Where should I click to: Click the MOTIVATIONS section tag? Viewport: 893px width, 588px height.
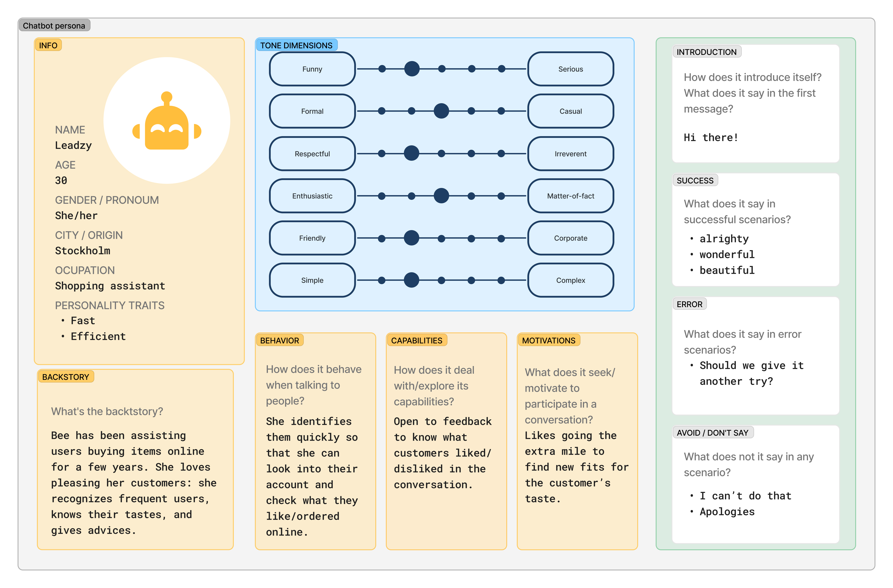point(548,341)
